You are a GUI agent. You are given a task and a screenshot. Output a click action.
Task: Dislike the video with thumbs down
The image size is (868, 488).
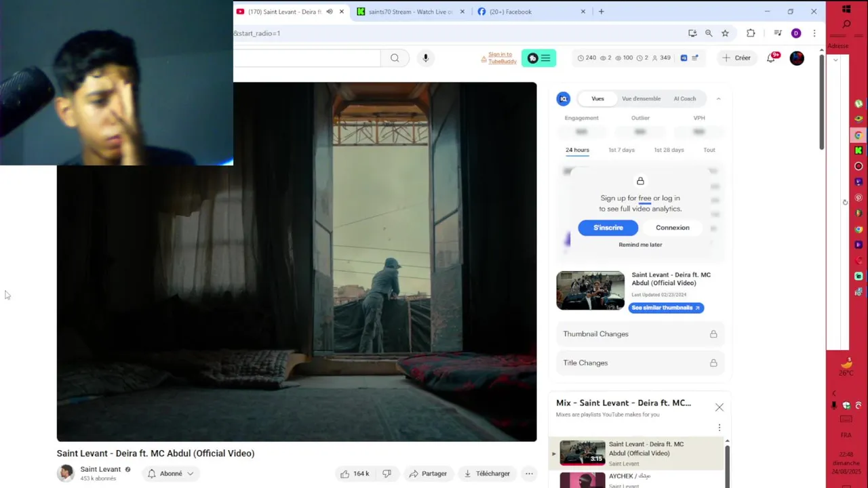[387, 474]
